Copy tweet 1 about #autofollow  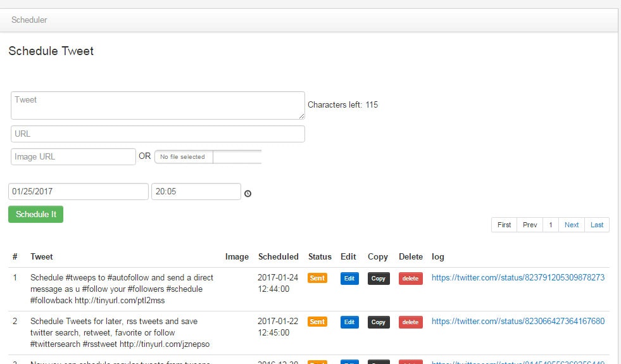click(x=378, y=279)
